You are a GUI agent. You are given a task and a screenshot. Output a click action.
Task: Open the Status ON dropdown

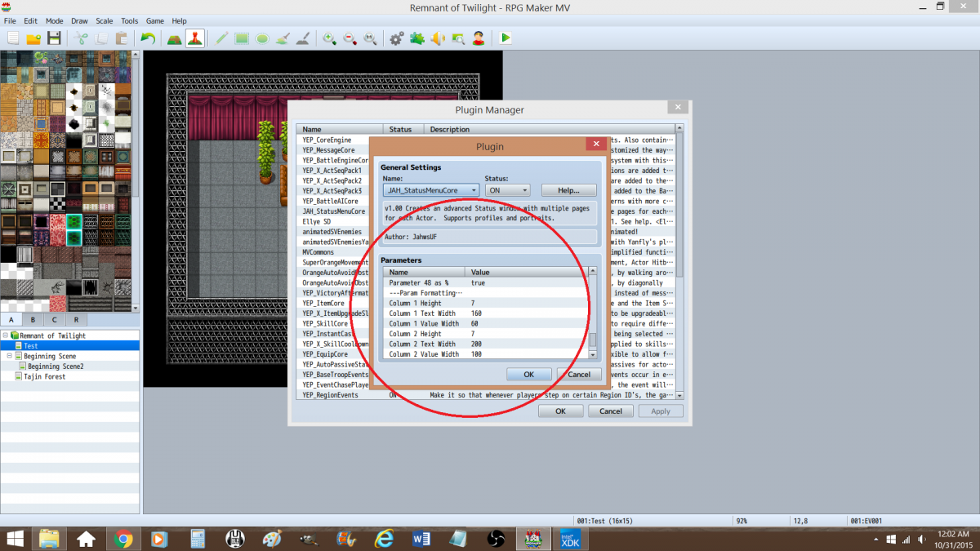(x=507, y=190)
